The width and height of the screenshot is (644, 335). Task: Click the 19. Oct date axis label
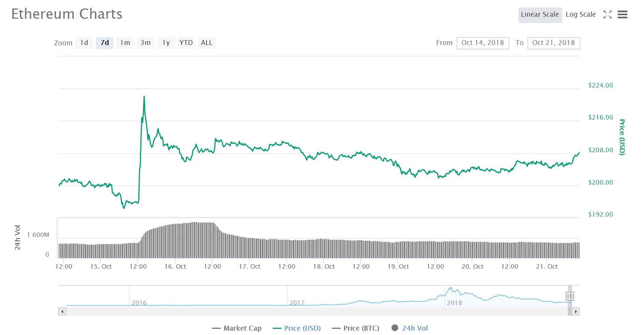pos(398,267)
